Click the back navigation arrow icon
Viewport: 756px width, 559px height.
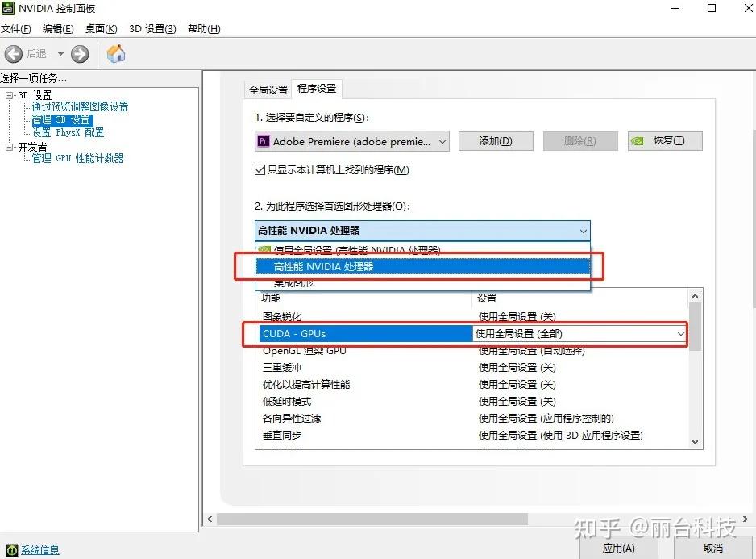[15, 53]
